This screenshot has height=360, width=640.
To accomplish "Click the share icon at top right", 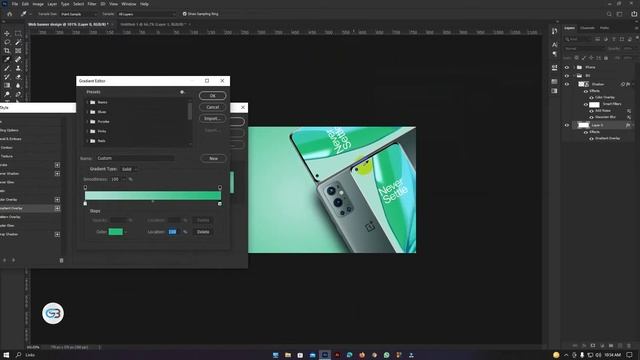I will [x=634, y=14].
